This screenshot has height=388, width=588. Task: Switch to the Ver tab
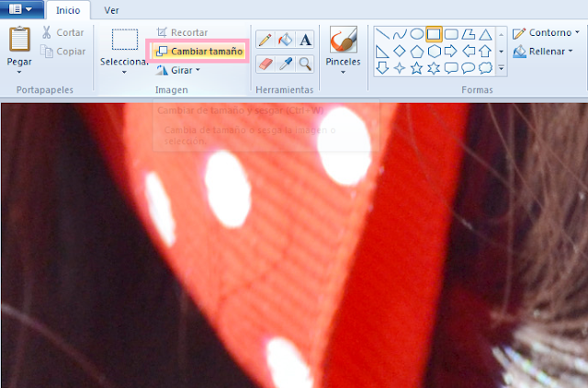111,10
